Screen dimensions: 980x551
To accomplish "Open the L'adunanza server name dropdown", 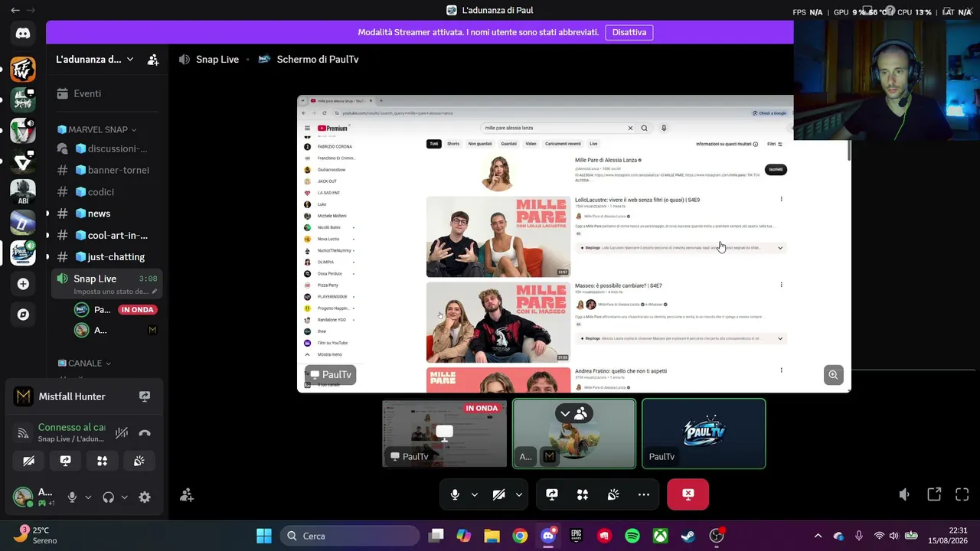I will click(x=95, y=60).
